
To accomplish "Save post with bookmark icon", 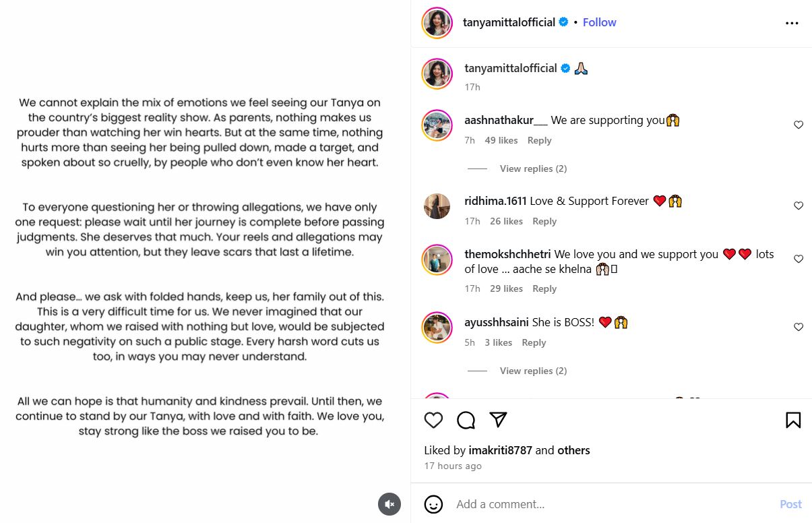I will [x=793, y=421].
